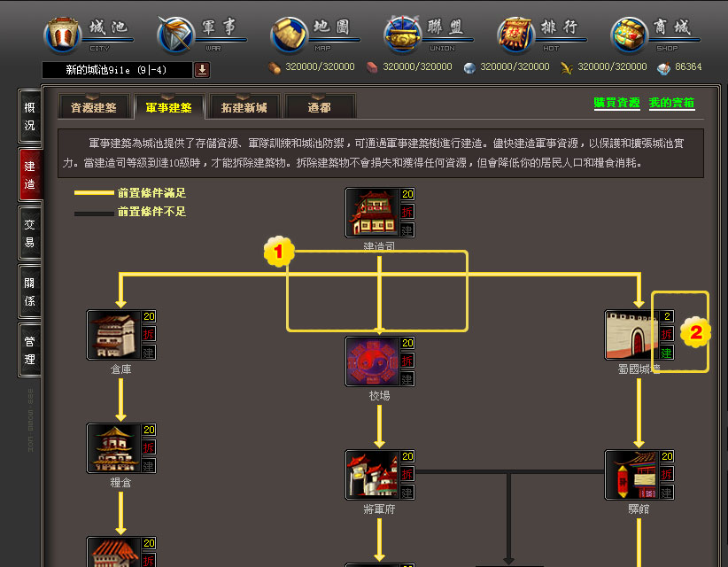The image size is (728, 567).
Task: Click the 建 build button for 倉庫
Action: pyautogui.click(x=148, y=353)
